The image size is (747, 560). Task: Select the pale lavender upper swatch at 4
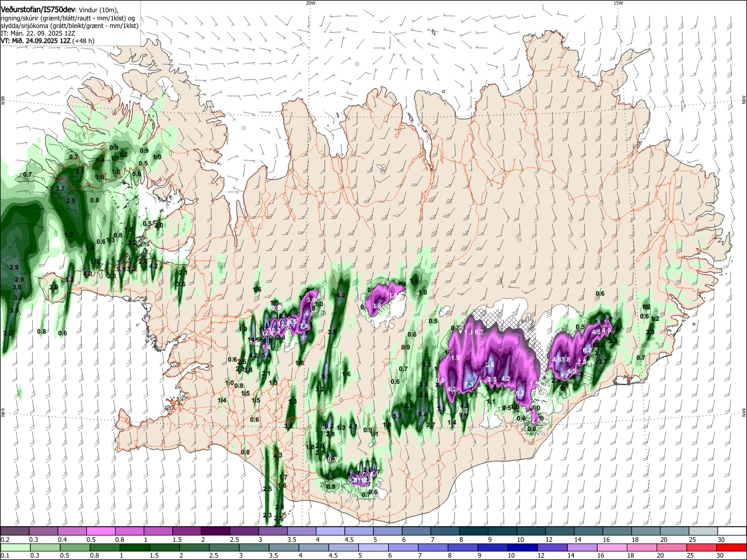click(330, 531)
